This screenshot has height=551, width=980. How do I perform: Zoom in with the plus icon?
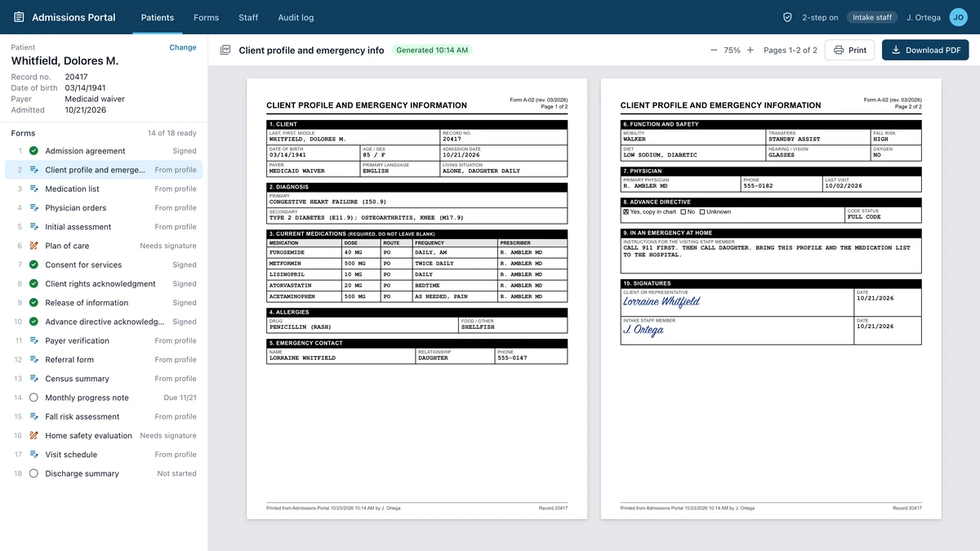click(751, 50)
